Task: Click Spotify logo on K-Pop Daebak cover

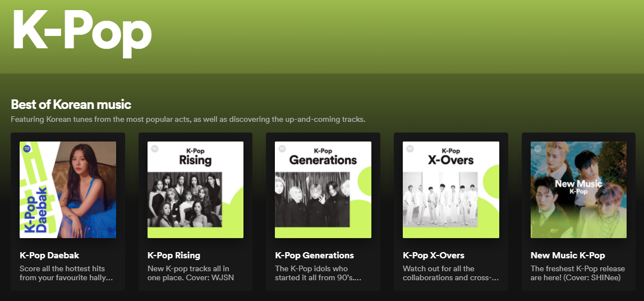Action: [27, 149]
